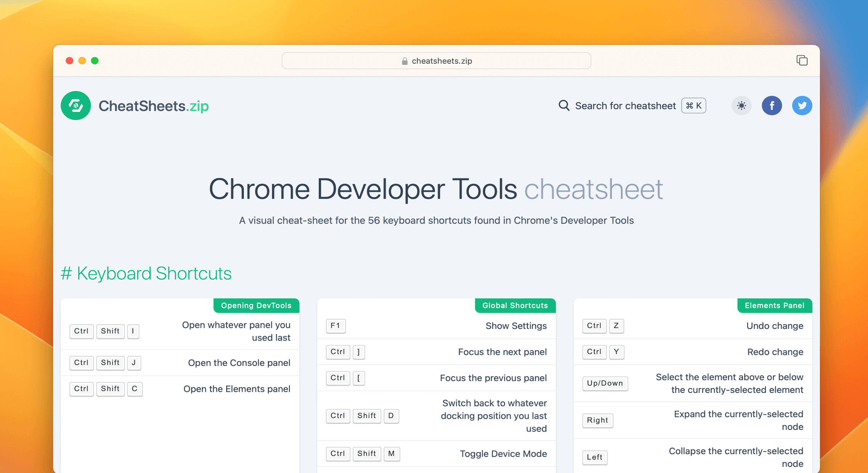
Task: Open the Facebook share icon
Action: (x=772, y=106)
